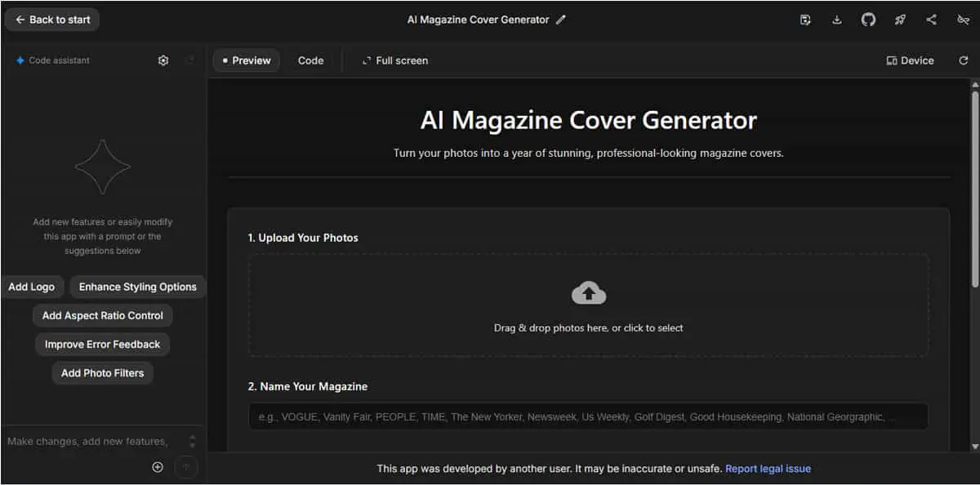The height and width of the screenshot is (485, 980).
Task: Click the '1. Upload Your Photos' label
Action: [x=303, y=238]
